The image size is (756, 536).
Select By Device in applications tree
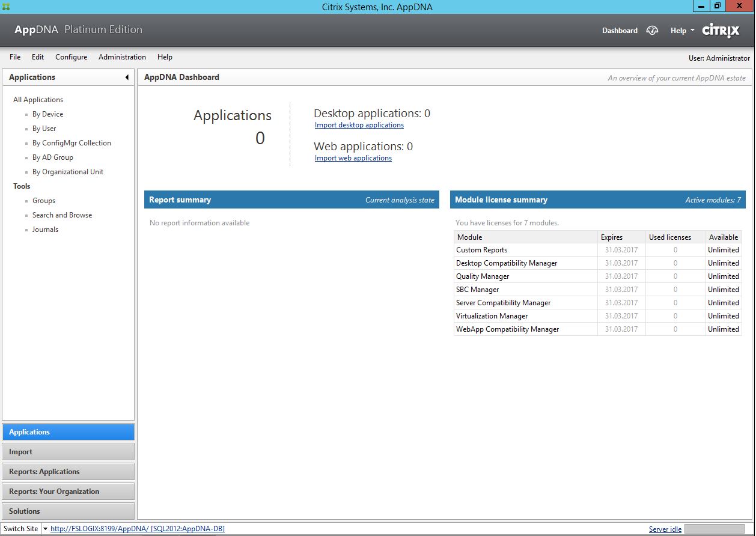(x=47, y=114)
